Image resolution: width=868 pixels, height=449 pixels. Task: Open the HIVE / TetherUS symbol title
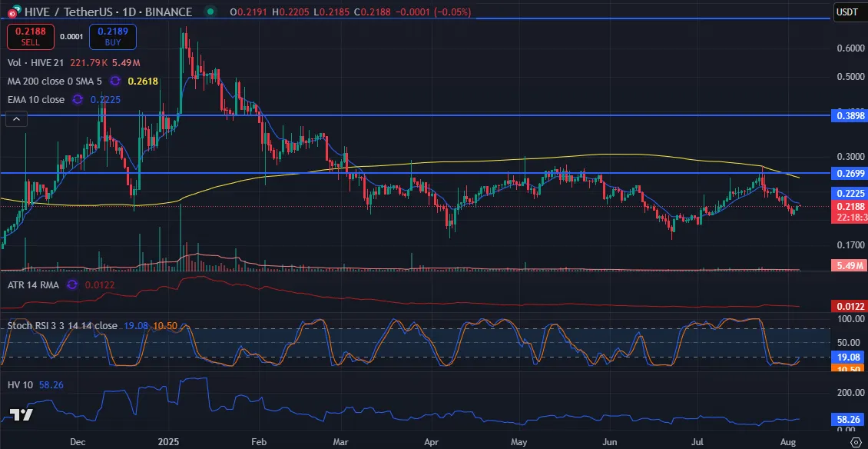click(x=108, y=12)
